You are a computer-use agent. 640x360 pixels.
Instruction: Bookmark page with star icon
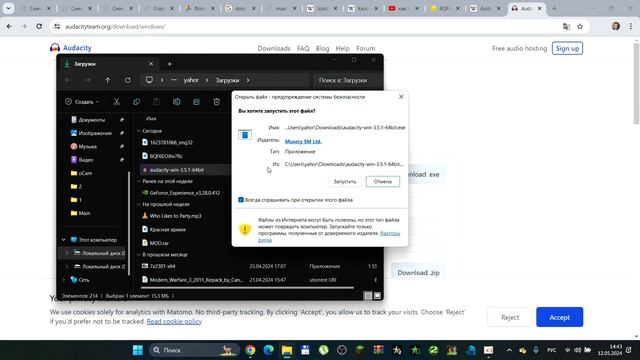580,27
